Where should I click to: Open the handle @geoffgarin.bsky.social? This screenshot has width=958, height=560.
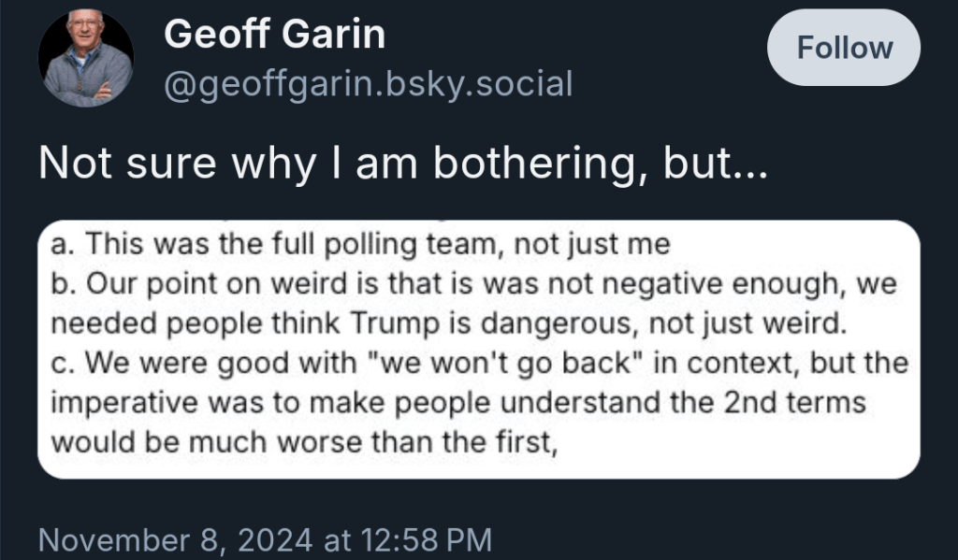click(368, 84)
